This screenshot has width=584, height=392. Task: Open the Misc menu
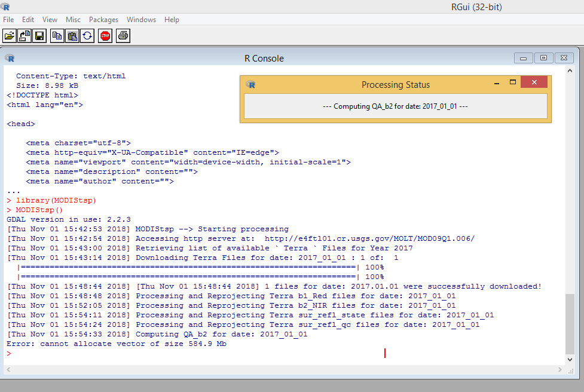pyautogui.click(x=73, y=19)
